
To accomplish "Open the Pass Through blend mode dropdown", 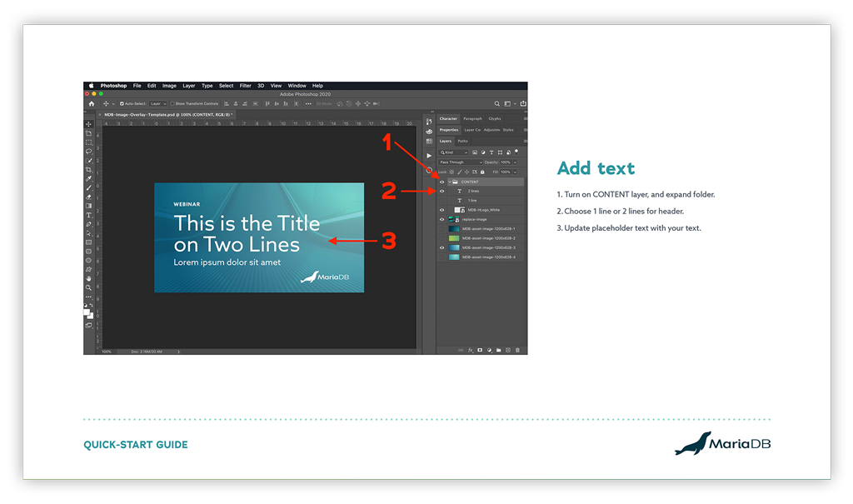I will pos(461,162).
